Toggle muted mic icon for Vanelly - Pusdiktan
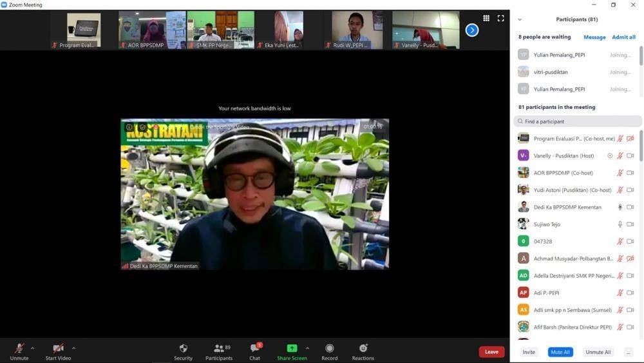Screen dimensions: 644x363 coord(620,156)
